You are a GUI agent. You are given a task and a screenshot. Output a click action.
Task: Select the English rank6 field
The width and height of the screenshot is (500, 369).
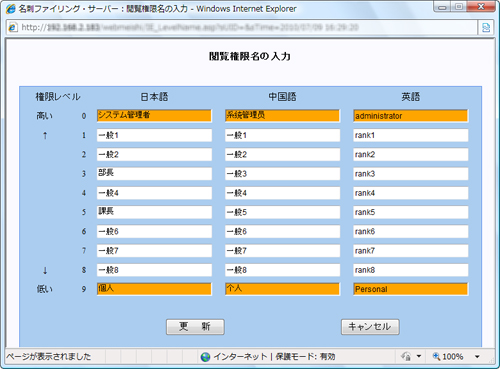(411, 231)
